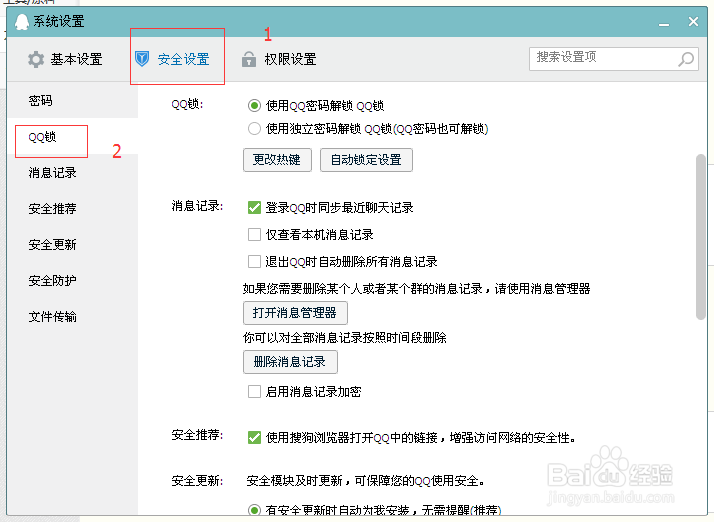Image resolution: width=714 pixels, height=522 pixels.
Task: Enable 启用消息记录加密 checkbox
Action: click(x=254, y=391)
